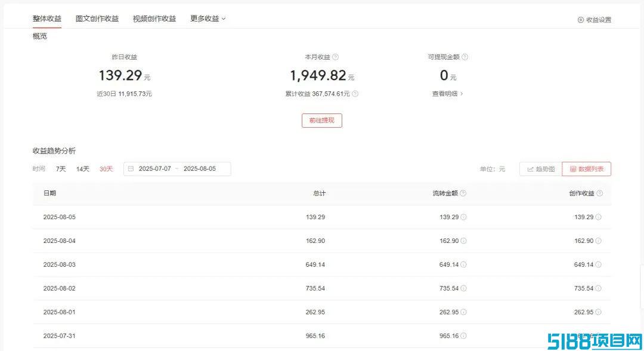Click 总计 value 965.16
This screenshot has width=644, height=351.
315,336
